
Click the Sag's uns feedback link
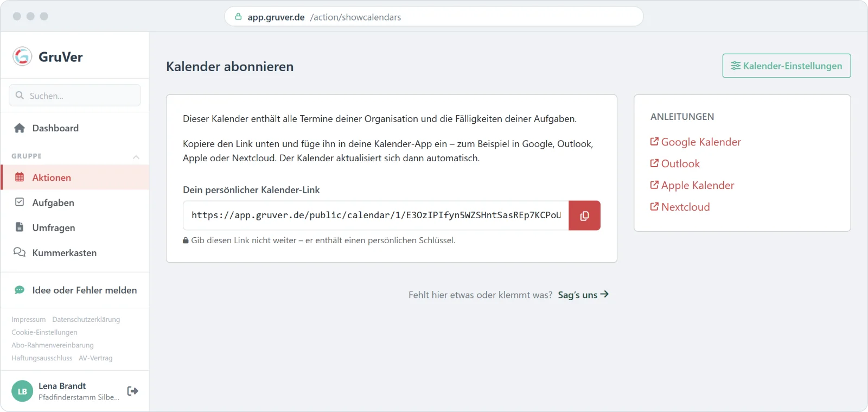click(583, 295)
